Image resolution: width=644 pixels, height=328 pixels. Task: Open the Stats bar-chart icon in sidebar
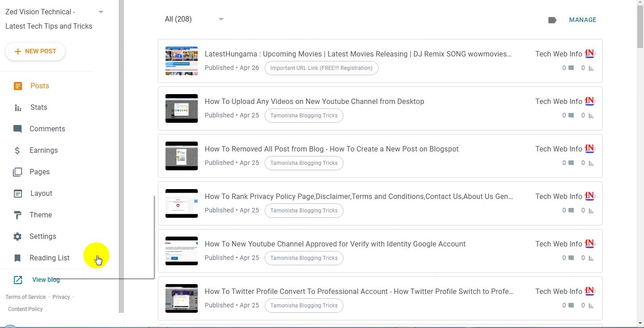(x=18, y=108)
